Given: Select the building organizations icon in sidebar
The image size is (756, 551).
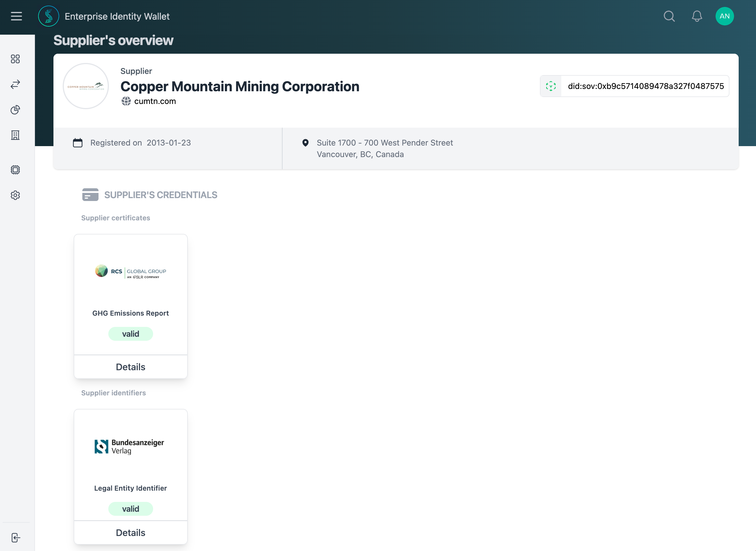Looking at the screenshot, I should [x=15, y=135].
